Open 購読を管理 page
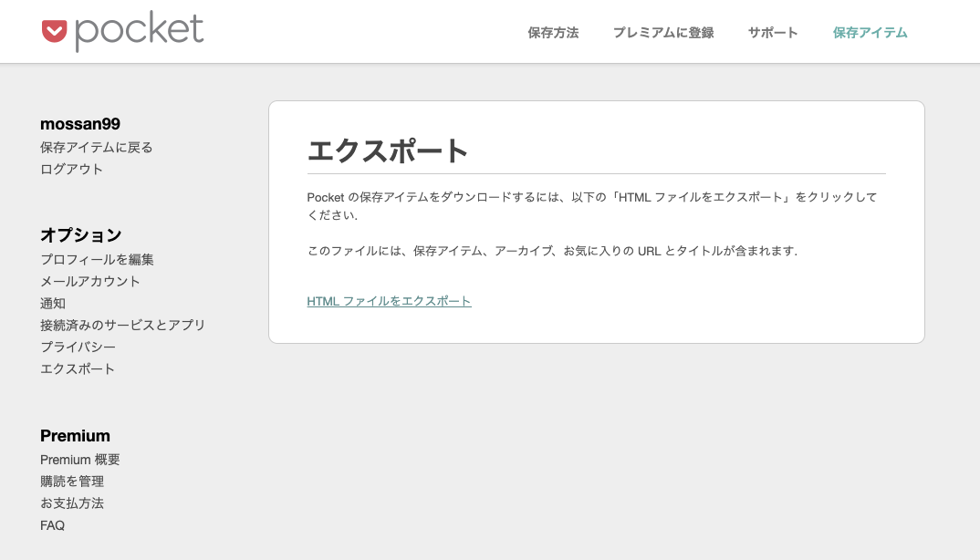Screen dimensions: 980x560 pos(72,482)
